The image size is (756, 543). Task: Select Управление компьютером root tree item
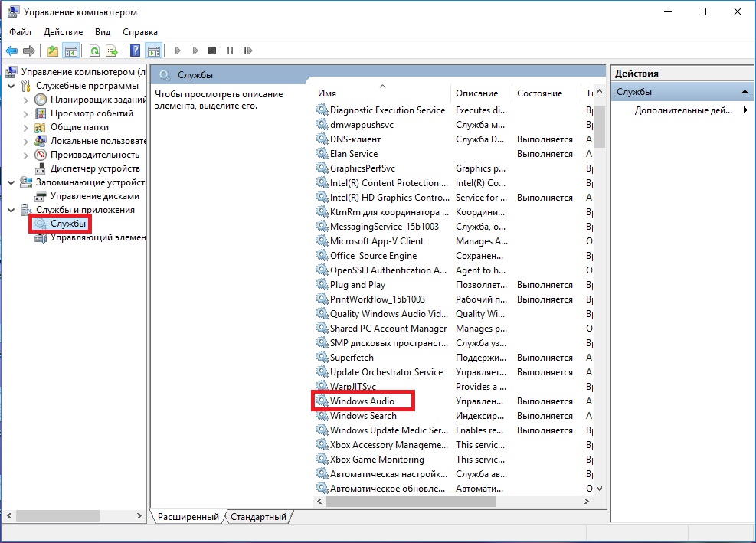point(83,72)
